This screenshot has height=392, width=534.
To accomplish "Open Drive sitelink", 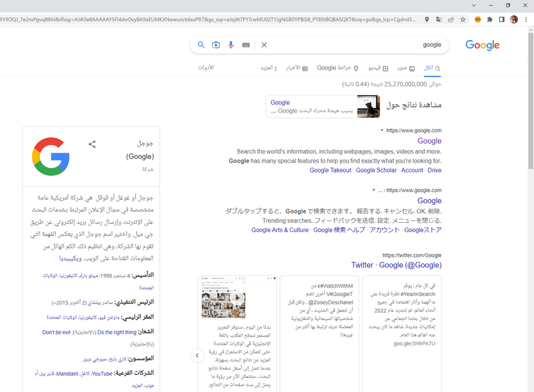I will coord(435,170).
